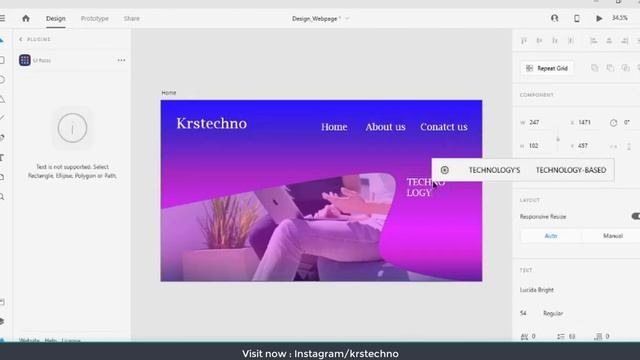Click the font size 54 field
This screenshot has width=640, height=360.
coord(524,313)
